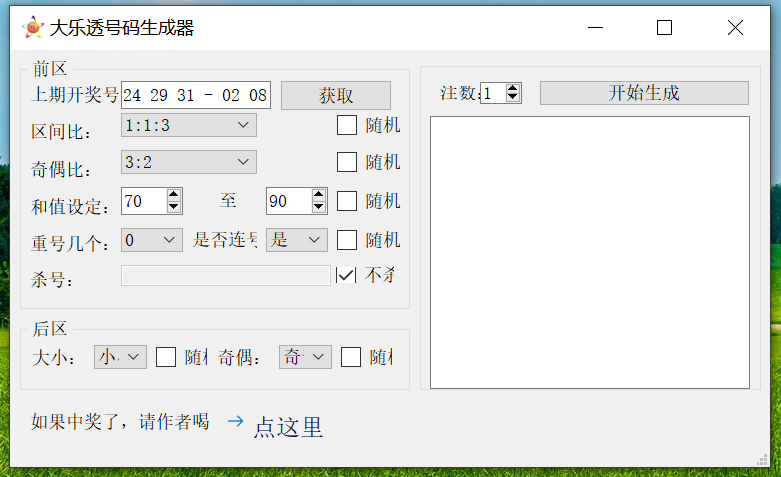
Task: Increase minimum 和值 using up arrow on 70
Action: point(174,195)
